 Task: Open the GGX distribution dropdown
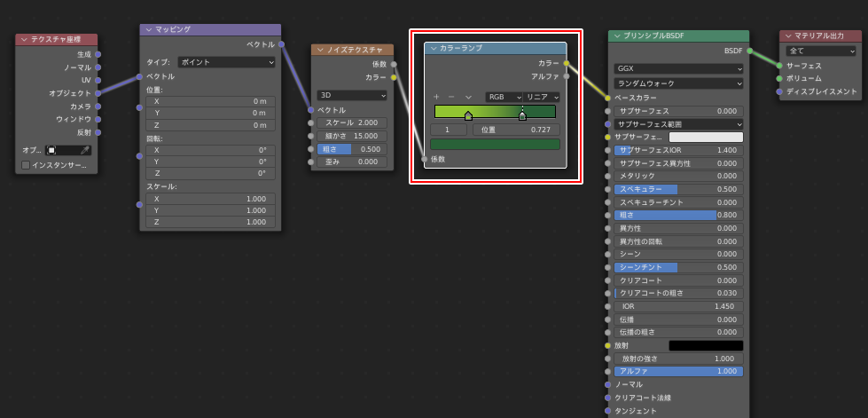(x=677, y=68)
